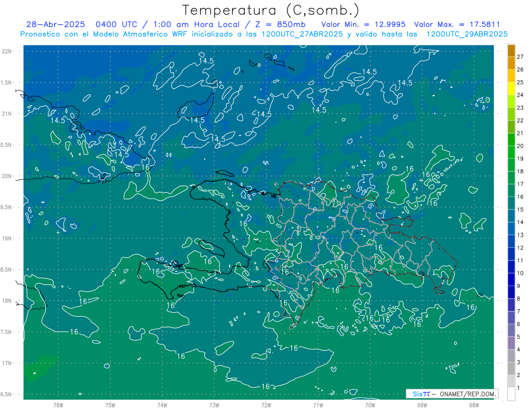Click the "70W" longitude axis label
532x411 pixels.
tap(370, 405)
